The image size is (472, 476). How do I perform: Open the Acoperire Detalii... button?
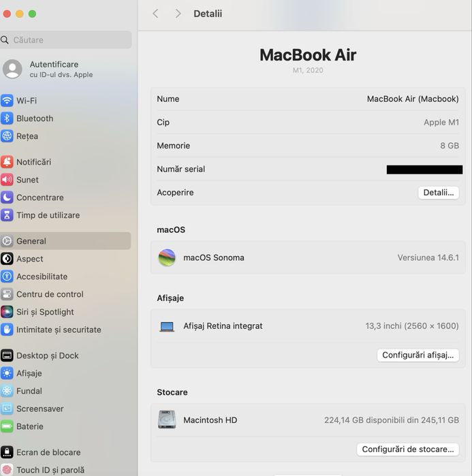[439, 193]
